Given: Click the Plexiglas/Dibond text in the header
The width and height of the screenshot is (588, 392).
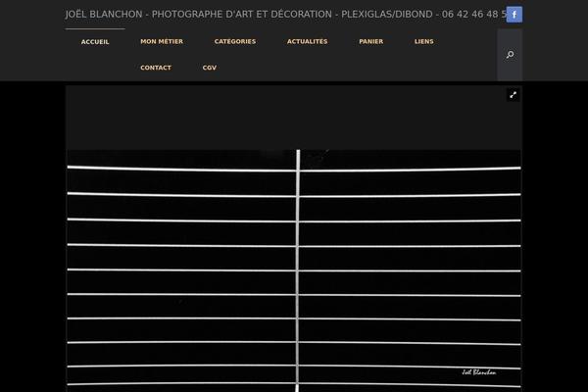Looking at the screenshot, I should (386, 15).
